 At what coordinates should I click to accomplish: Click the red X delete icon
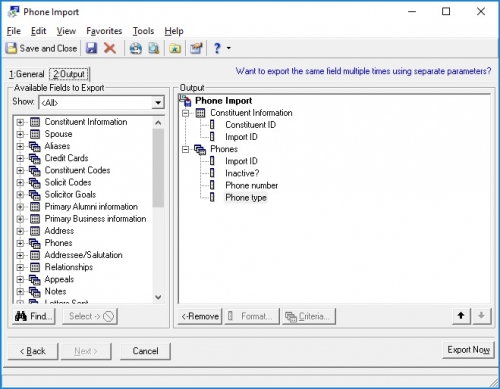(110, 48)
